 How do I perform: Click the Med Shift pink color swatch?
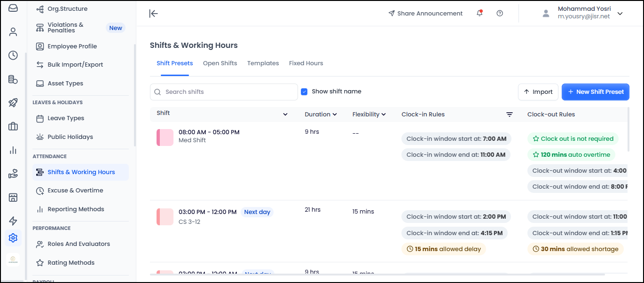click(165, 137)
